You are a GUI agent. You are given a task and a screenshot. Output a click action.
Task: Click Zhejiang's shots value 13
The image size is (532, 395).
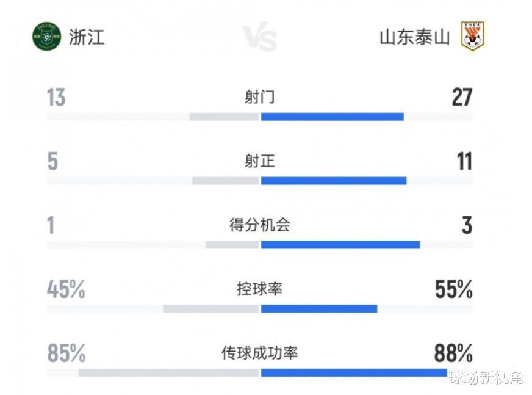pos(56,98)
